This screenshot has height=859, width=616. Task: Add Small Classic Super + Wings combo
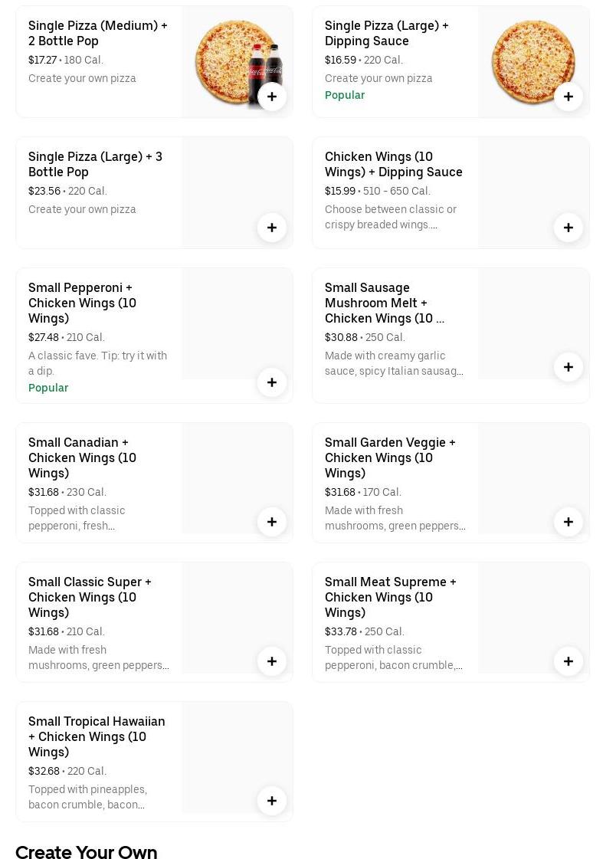272,661
